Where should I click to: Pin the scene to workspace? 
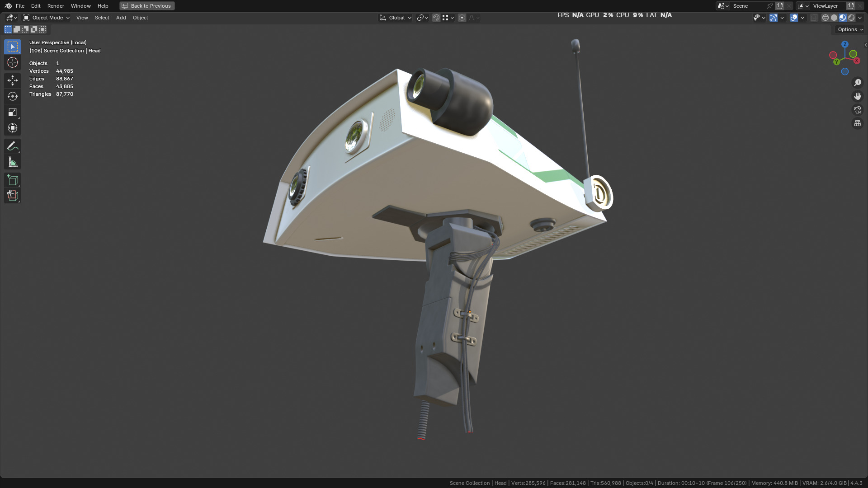(770, 6)
